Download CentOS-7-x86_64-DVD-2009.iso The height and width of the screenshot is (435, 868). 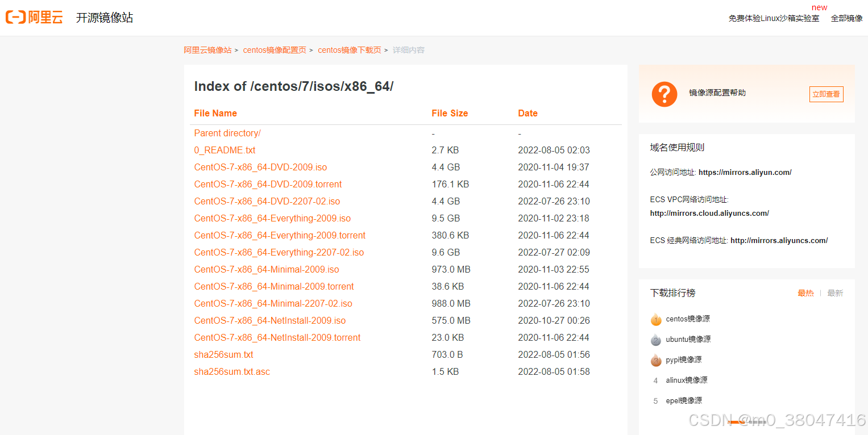(260, 167)
